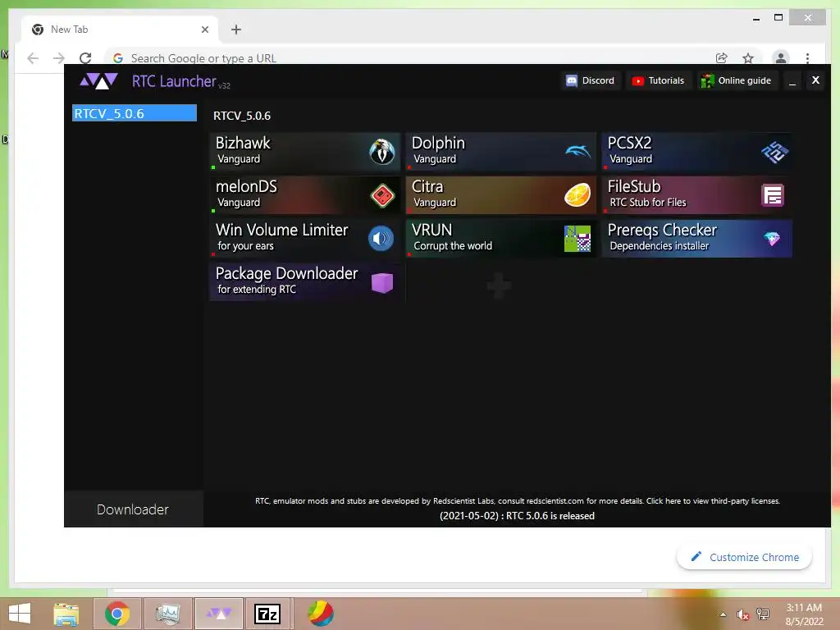
Task: Show hidden system tray icons
Action: click(723, 614)
